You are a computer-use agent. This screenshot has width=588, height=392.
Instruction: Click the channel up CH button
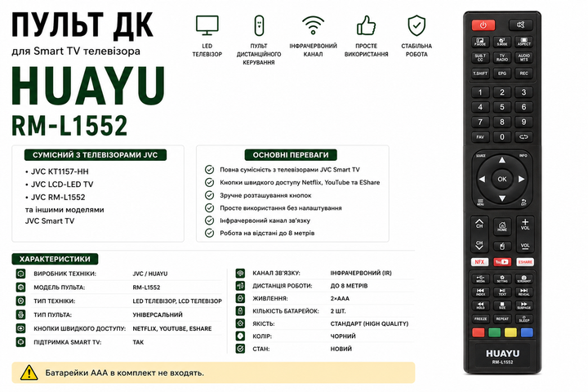(479, 224)
